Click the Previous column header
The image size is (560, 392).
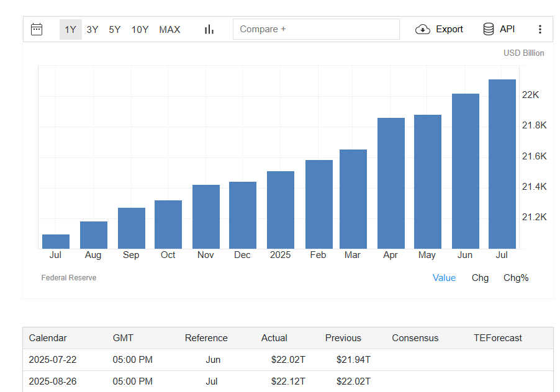click(x=343, y=338)
